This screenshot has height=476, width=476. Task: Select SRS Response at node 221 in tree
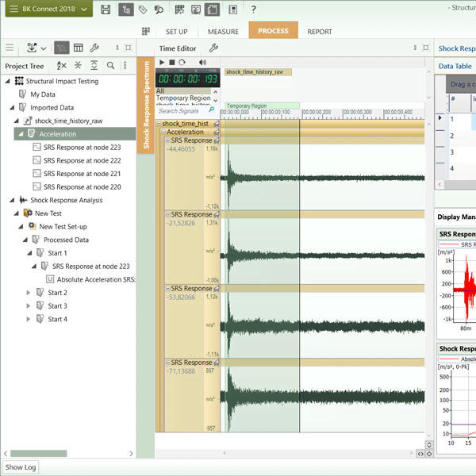coord(82,174)
